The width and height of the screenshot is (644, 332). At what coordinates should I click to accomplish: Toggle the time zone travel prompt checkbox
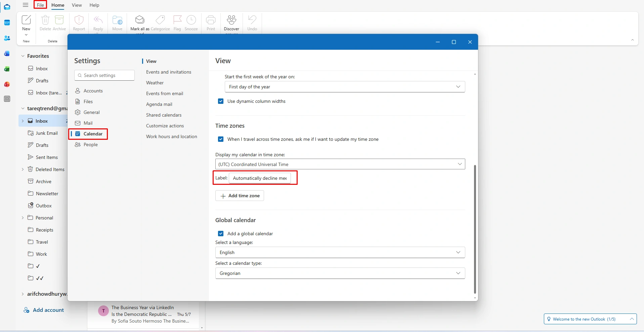click(221, 139)
